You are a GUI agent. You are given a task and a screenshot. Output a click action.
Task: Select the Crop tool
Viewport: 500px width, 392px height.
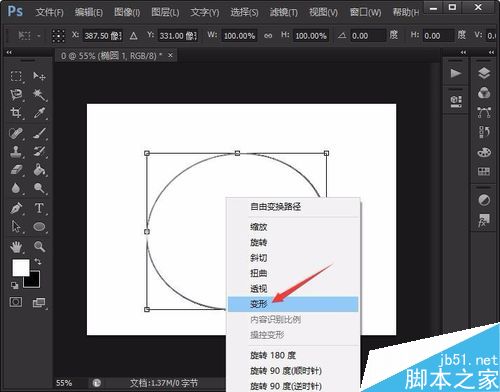click(x=16, y=113)
